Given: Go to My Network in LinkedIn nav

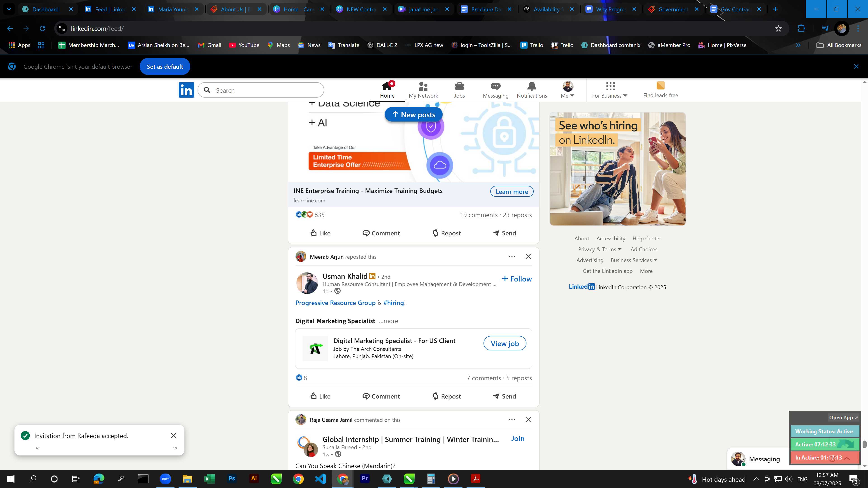Looking at the screenshot, I should pos(423,90).
